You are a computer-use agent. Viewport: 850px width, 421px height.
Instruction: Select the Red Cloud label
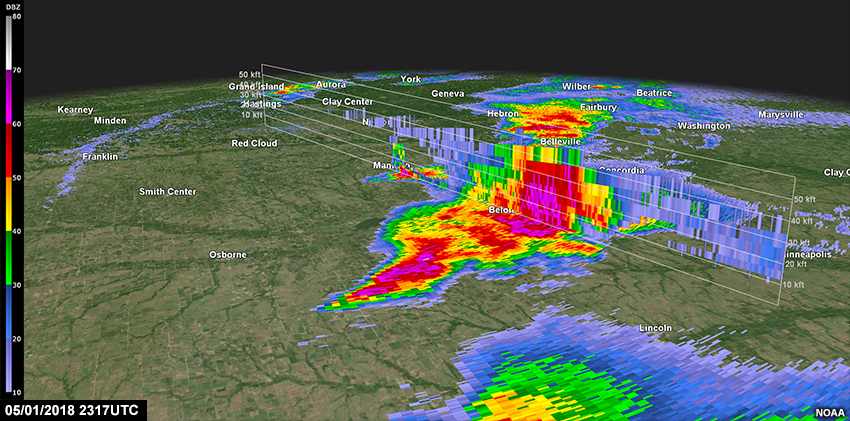tap(254, 144)
